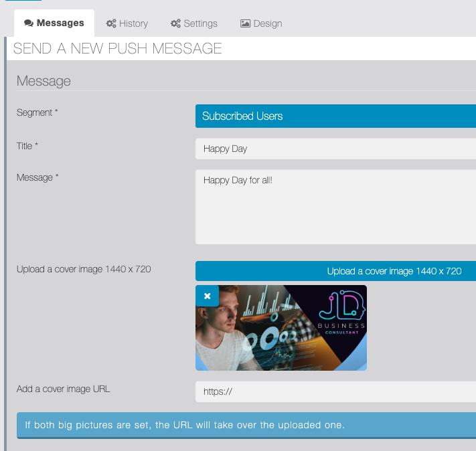Click the info notice about big pictures
The width and height of the screenshot is (476, 451).
[246, 425]
